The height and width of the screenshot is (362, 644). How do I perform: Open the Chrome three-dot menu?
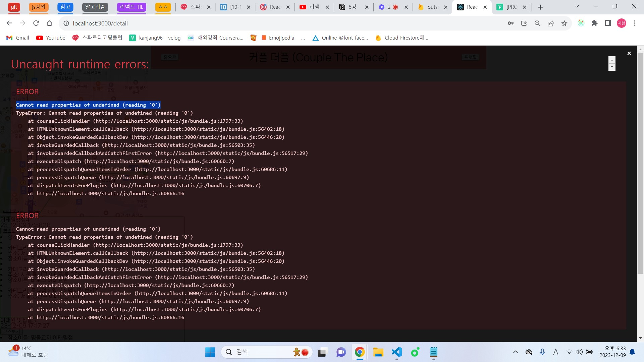[635, 23]
